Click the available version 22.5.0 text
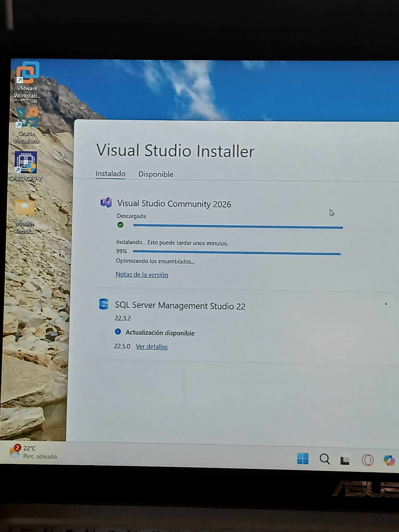The image size is (399, 532). [x=122, y=346]
